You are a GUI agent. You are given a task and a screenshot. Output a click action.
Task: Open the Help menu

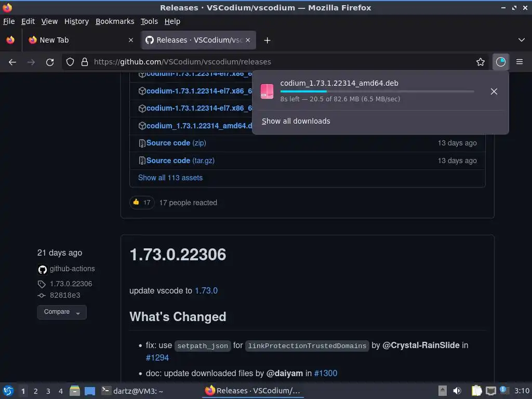172,21
